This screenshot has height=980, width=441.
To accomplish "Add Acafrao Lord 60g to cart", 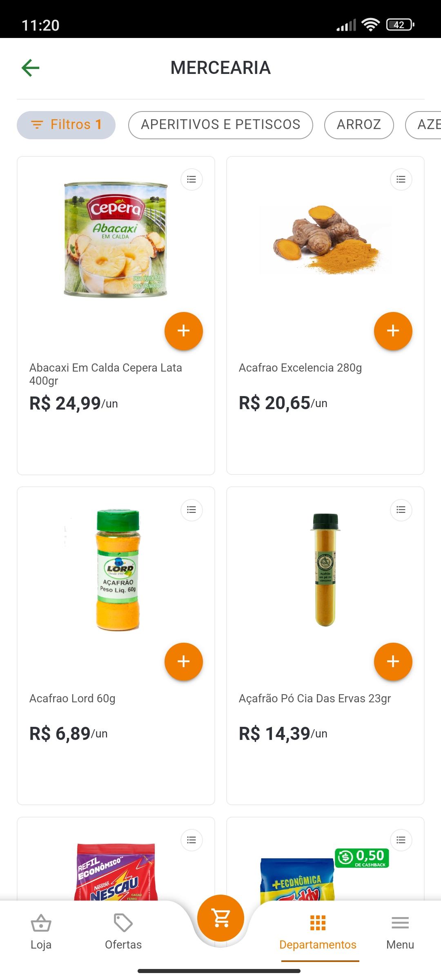I will pos(184,661).
